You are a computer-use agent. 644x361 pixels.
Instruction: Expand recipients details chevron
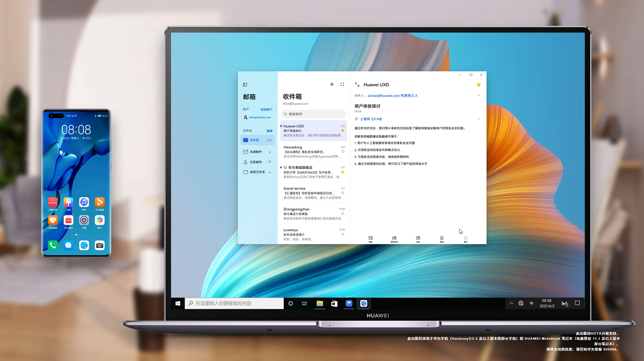[479, 95]
